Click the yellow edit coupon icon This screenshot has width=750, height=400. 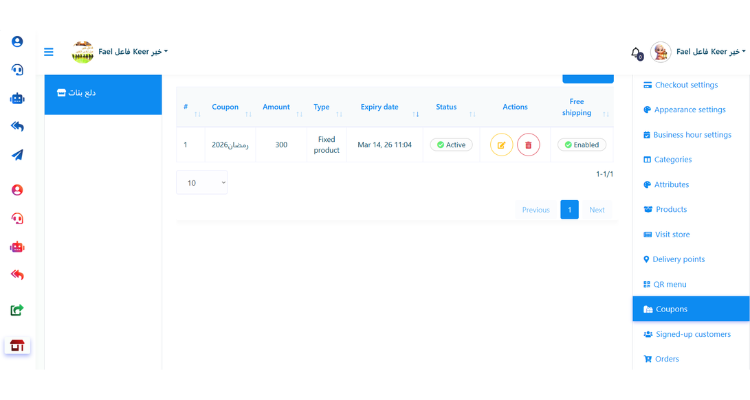(x=501, y=145)
